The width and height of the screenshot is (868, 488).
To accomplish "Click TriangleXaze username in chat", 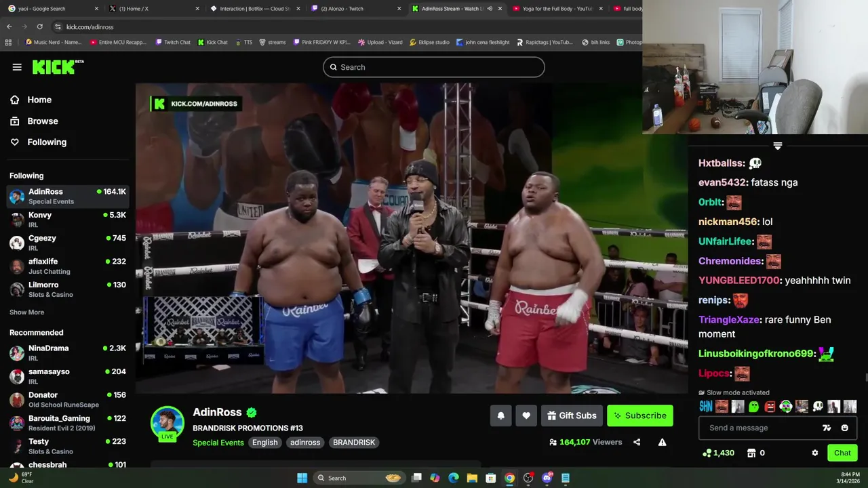I will point(729,320).
